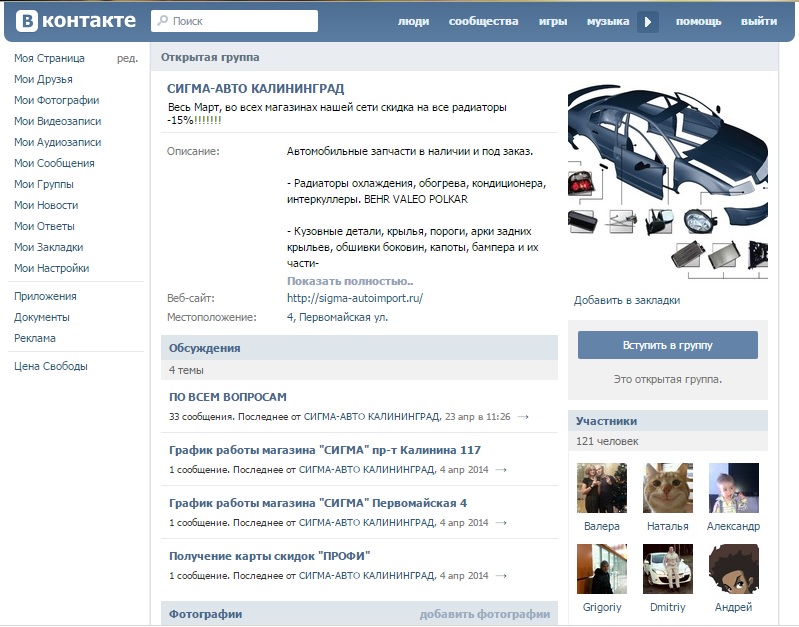This screenshot has height=627, width=799.
Task: Open the Фотографии section header
Action: coord(205,614)
